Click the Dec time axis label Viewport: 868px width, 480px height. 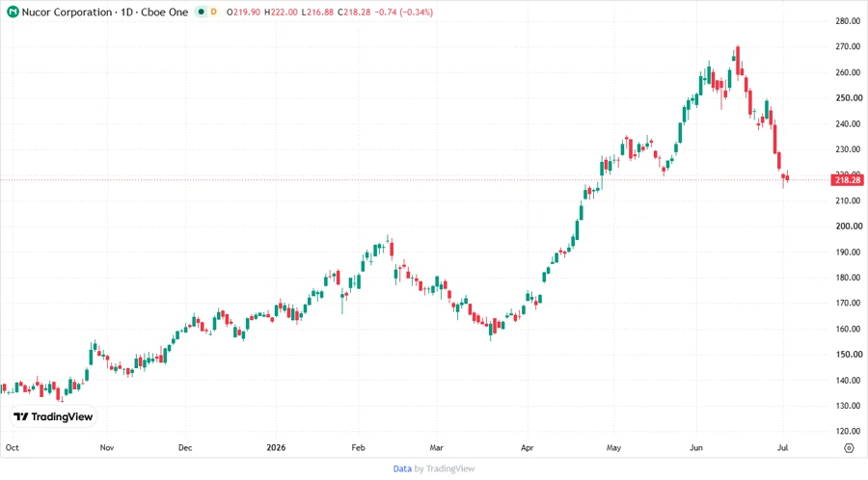click(185, 447)
